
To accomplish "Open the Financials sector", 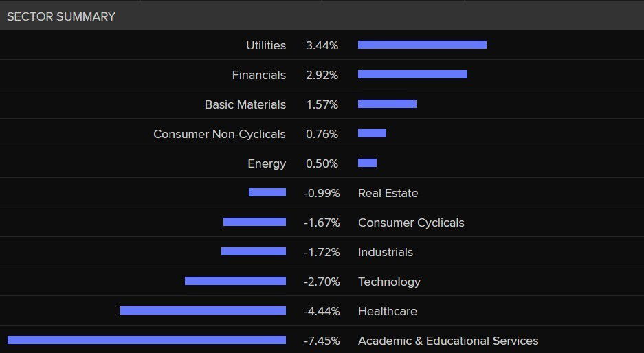I will coord(259,75).
